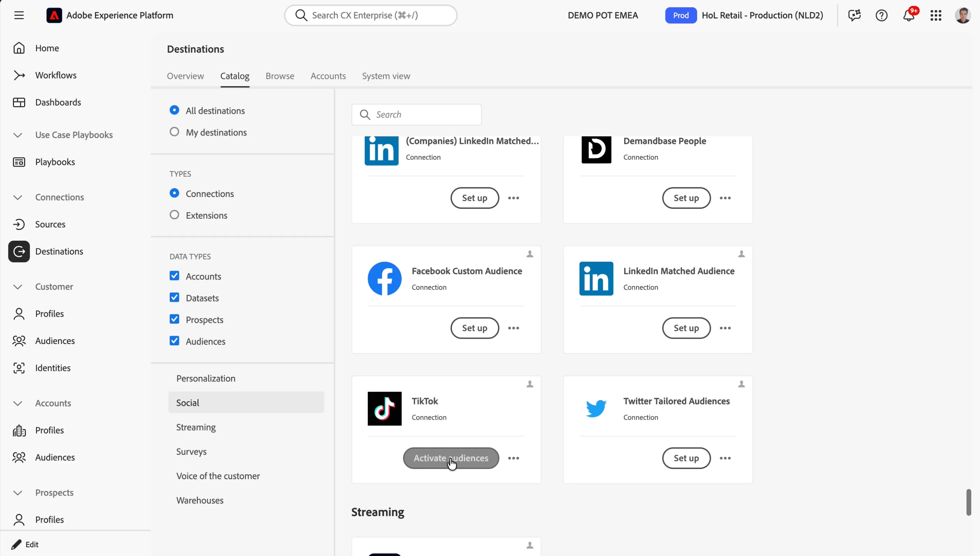Click the catalog Search field
Screen dimensions: 980x556
[x=416, y=115]
